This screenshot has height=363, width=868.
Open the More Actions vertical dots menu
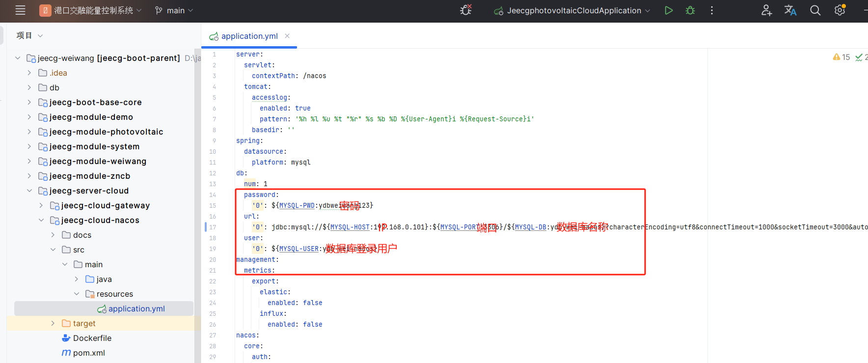pos(712,10)
